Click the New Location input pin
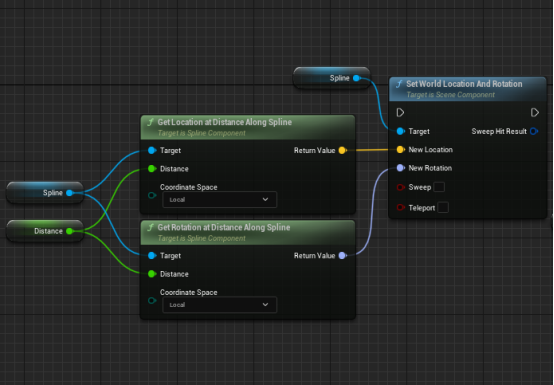The image size is (554, 385). (400, 150)
